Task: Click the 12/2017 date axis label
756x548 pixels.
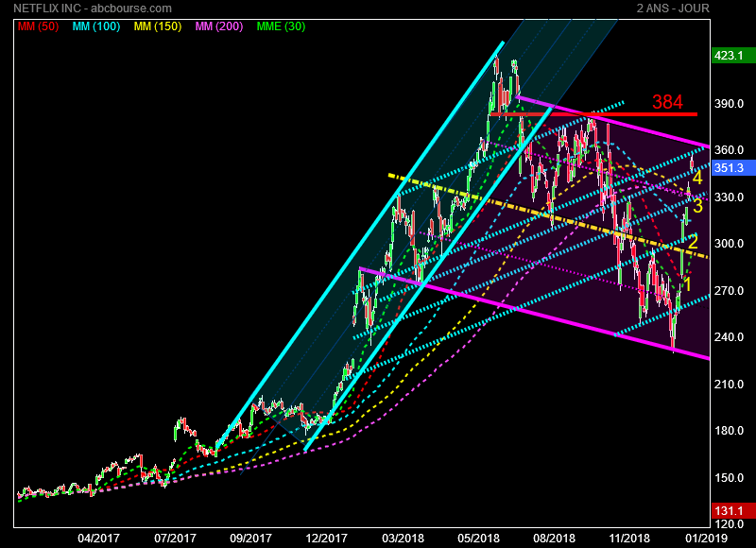Action: click(326, 538)
